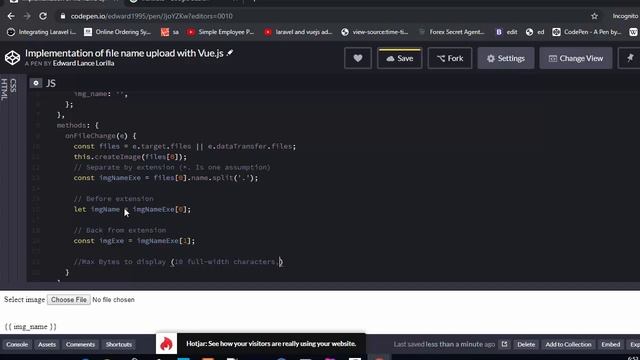Open 'laravel and vuejs ad...' bookmark
Viewport: 640px width, 360px height.
tap(298, 32)
